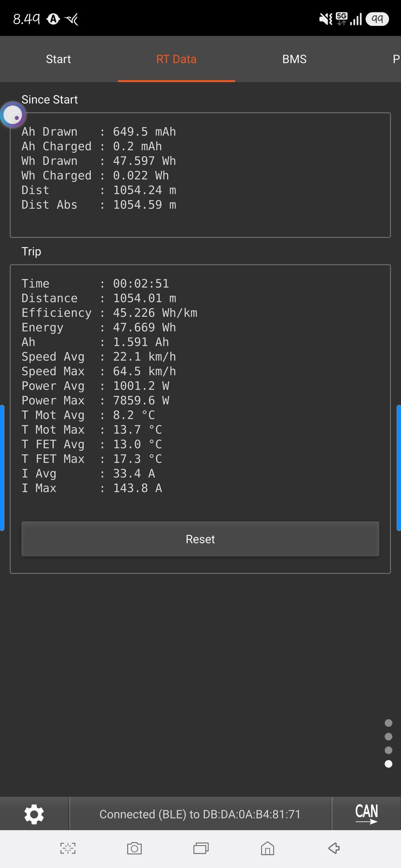Switch to the partially visible P tab
This screenshot has width=401, height=868.
coord(396,59)
